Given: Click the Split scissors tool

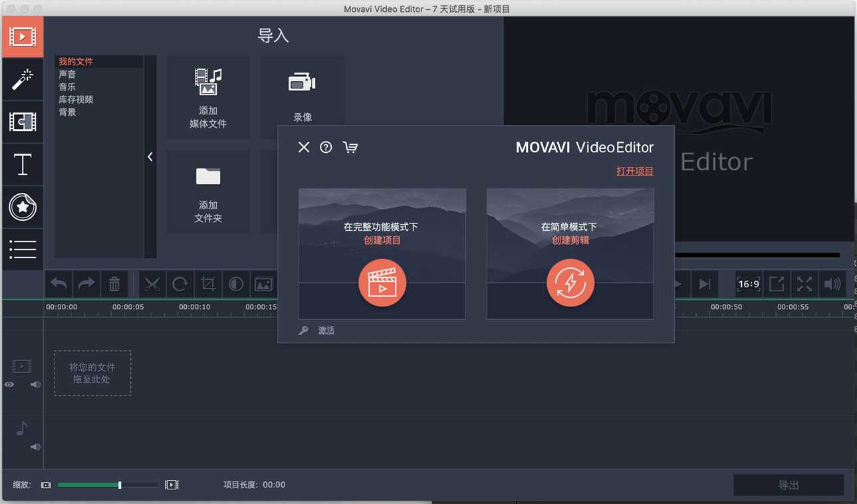Looking at the screenshot, I should click(x=152, y=285).
